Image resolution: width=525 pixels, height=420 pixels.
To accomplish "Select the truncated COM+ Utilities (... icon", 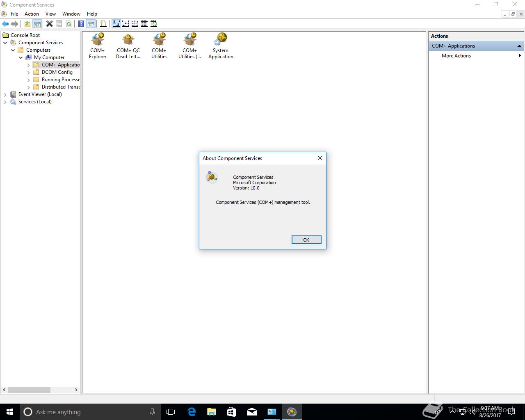I will click(189, 46).
